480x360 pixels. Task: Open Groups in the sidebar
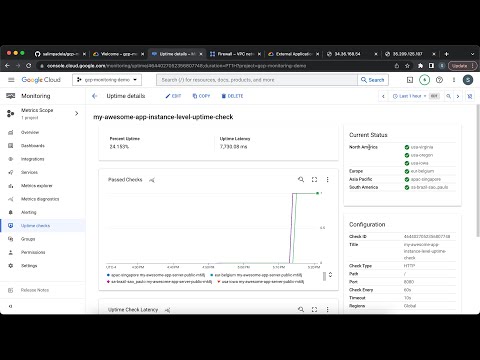[x=28, y=239]
